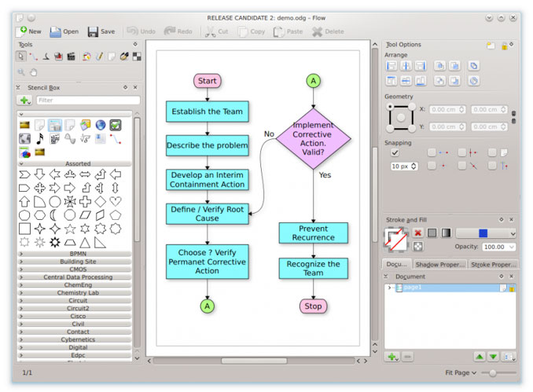This screenshot has height=392, width=533.
Task: Switch to the Shadow Properties tab
Action: click(x=439, y=265)
